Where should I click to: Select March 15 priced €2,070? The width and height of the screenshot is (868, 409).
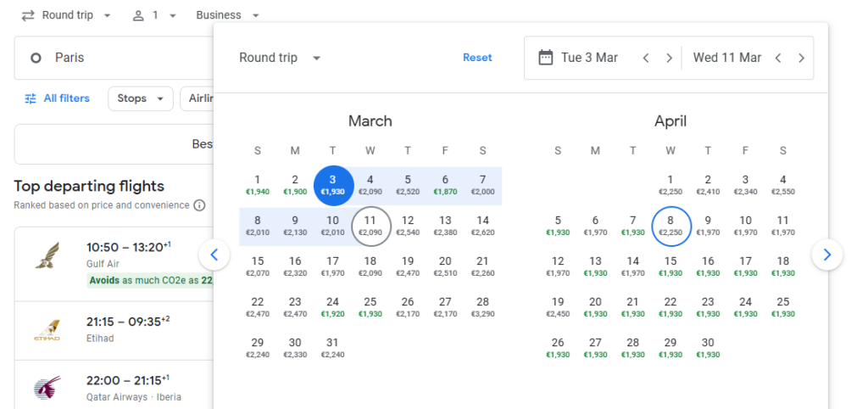coord(258,266)
